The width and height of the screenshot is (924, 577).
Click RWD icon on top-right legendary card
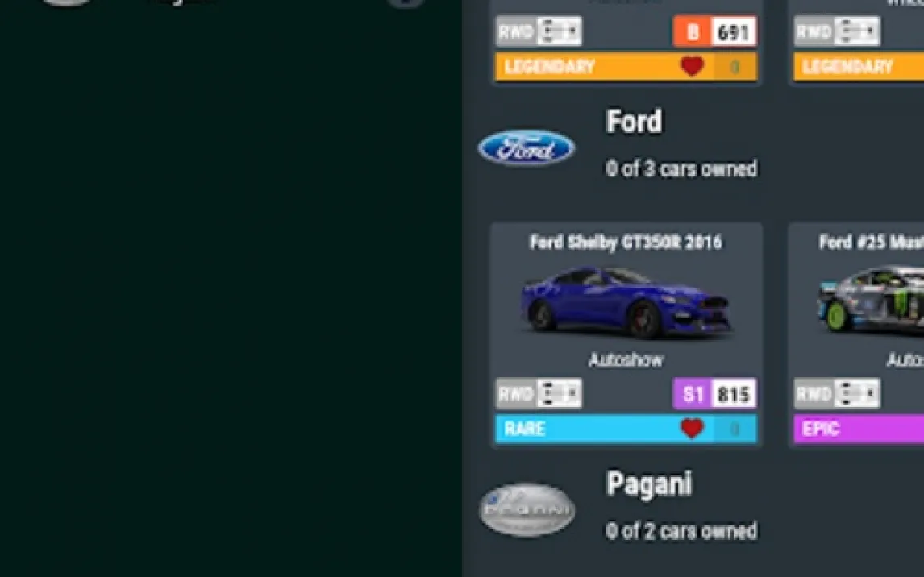click(x=837, y=31)
